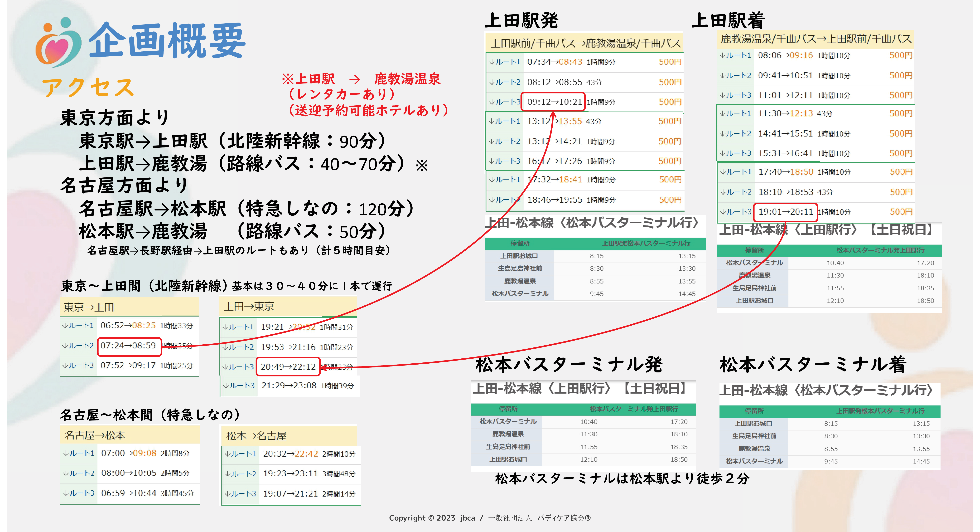Select the 07:00→09:08 Nagoya to Matsumoto route
Screen dimensions: 980x532
[x=130, y=454]
